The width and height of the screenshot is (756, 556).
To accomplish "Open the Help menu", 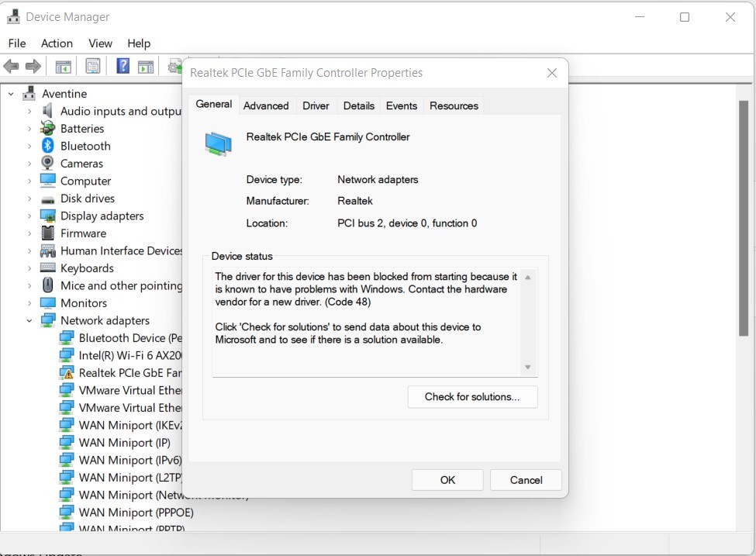I will point(139,43).
